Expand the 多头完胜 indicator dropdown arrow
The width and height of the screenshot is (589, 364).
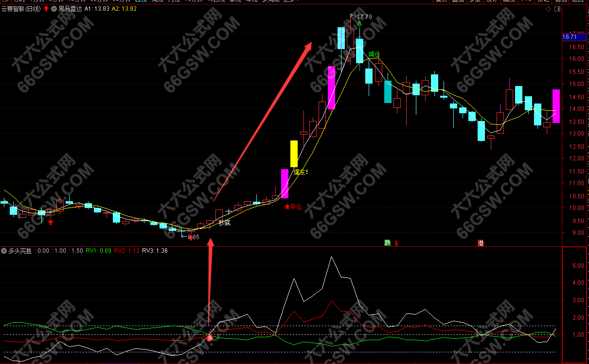4,251
